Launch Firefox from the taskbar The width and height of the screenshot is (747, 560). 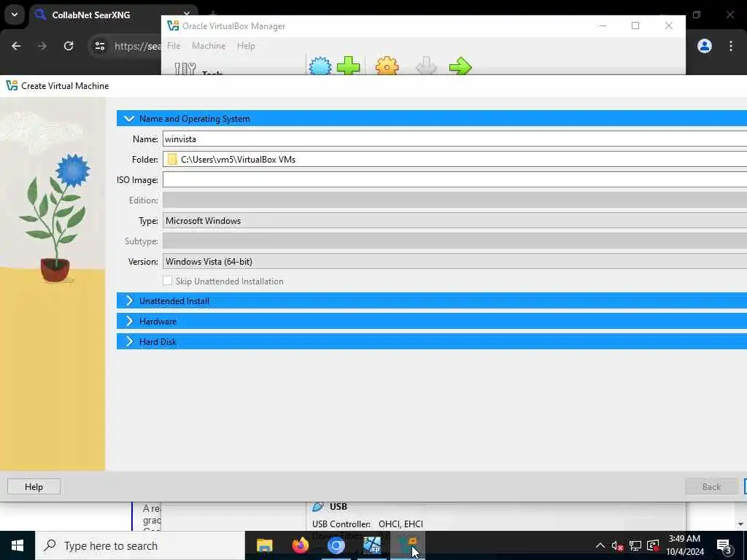coord(300,545)
